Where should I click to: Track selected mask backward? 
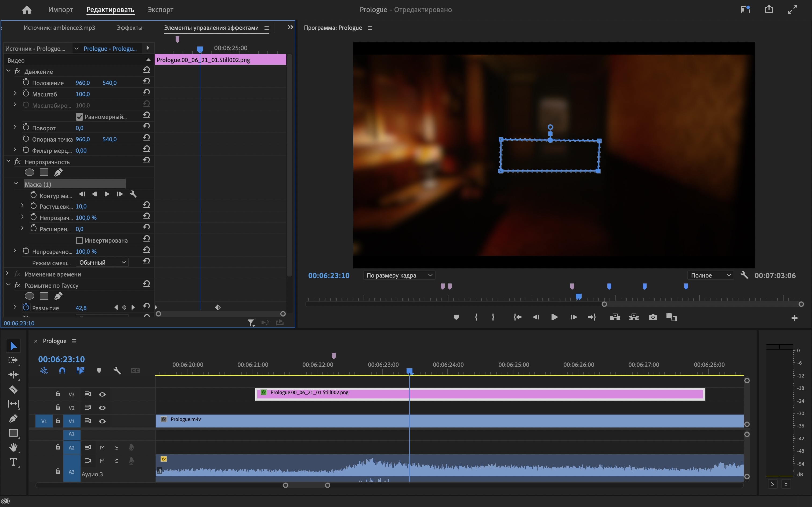95,194
